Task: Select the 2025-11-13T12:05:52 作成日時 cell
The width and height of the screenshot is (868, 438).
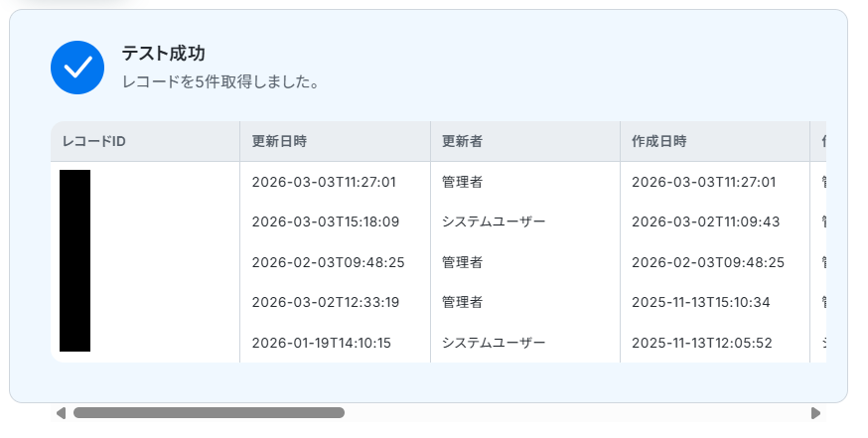Action: [705, 343]
